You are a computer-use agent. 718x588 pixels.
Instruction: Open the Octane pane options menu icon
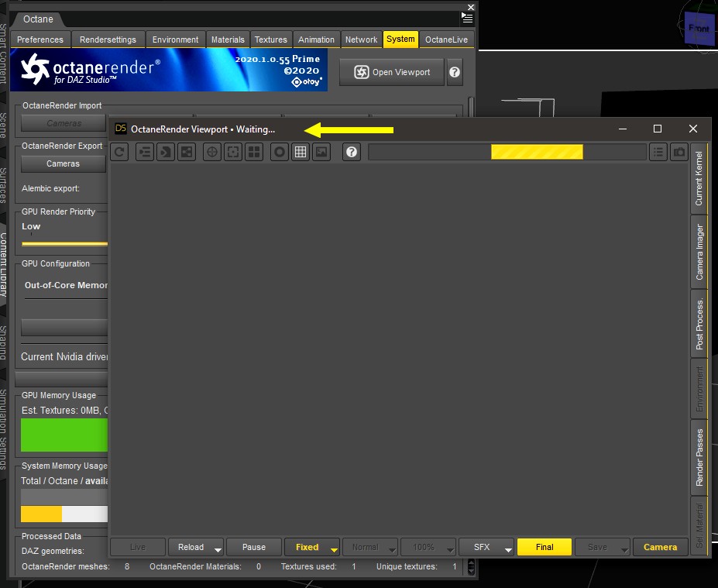(x=467, y=18)
